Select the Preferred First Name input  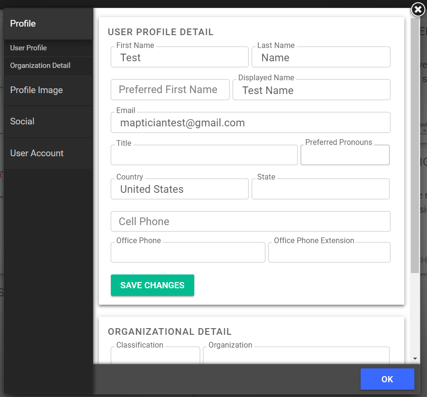pyautogui.click(x=170, y=90)
